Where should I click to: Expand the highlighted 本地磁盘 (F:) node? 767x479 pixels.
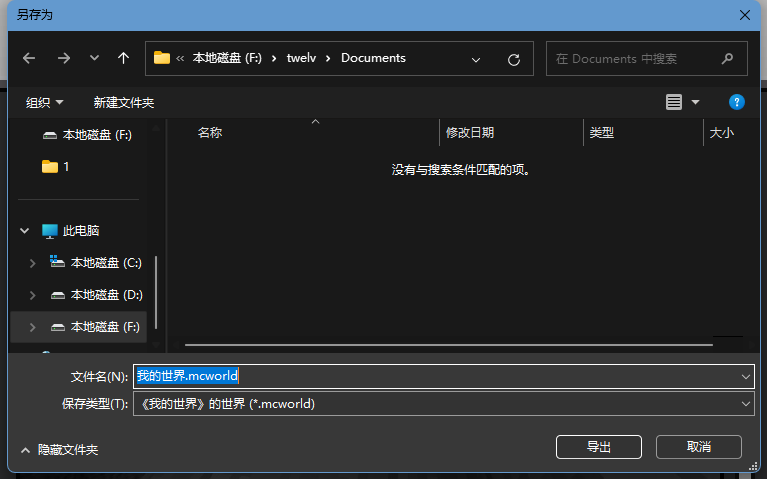[x=32, y=327]
